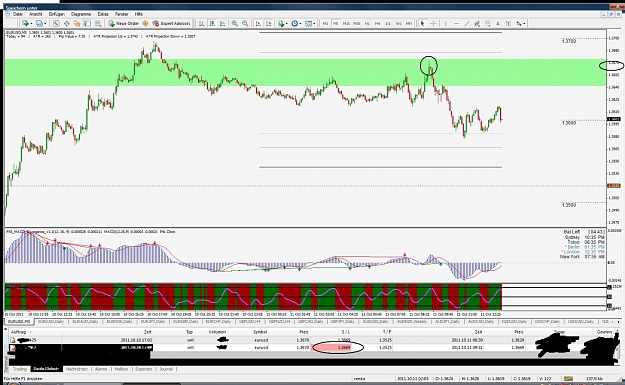Toggle the Data Window crosshair icon
Image resolution: width=625 pixels, height=385 pixels.
[67, 24]
